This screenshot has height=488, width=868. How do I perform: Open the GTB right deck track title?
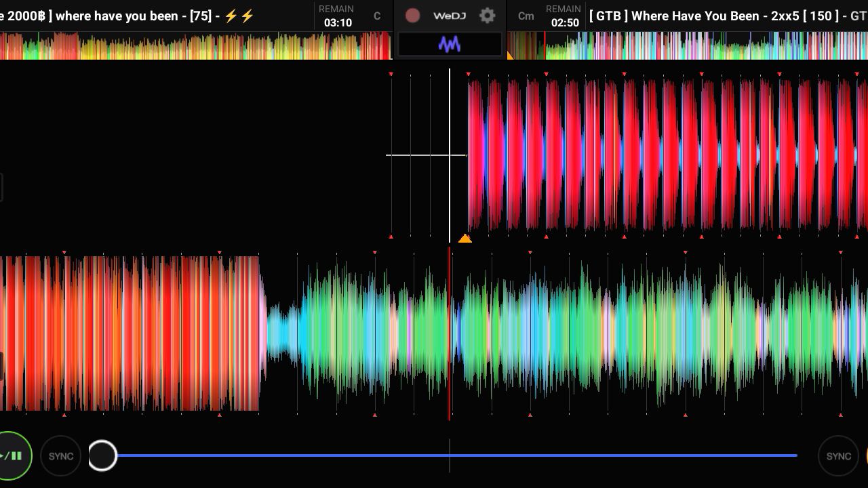(x=726, y=16)
